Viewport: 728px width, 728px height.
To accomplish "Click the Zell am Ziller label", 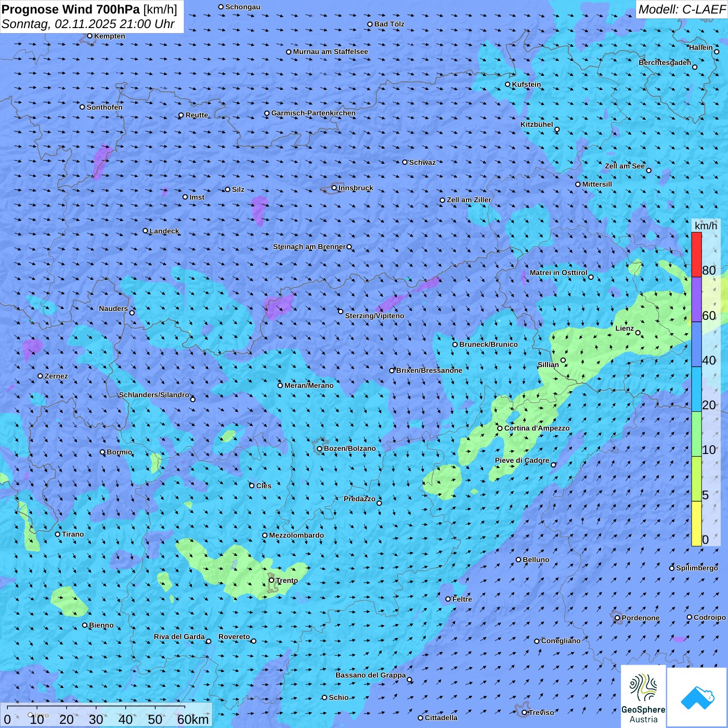I will [469, 200].
